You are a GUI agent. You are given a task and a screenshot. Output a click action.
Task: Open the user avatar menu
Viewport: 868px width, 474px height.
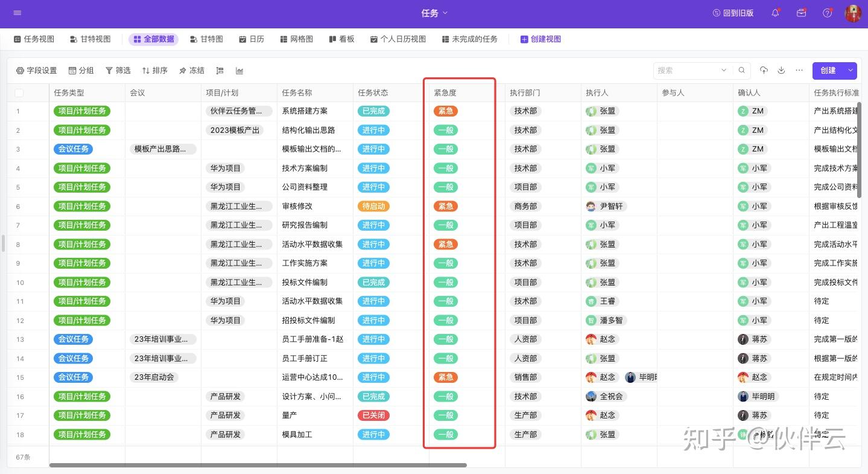click(853, 13)
